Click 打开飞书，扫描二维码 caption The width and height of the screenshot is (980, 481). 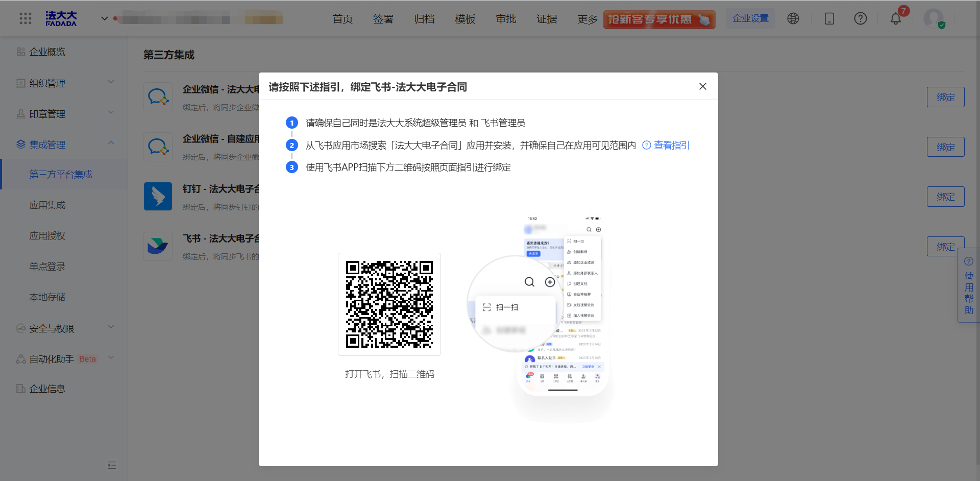point(389,374)
